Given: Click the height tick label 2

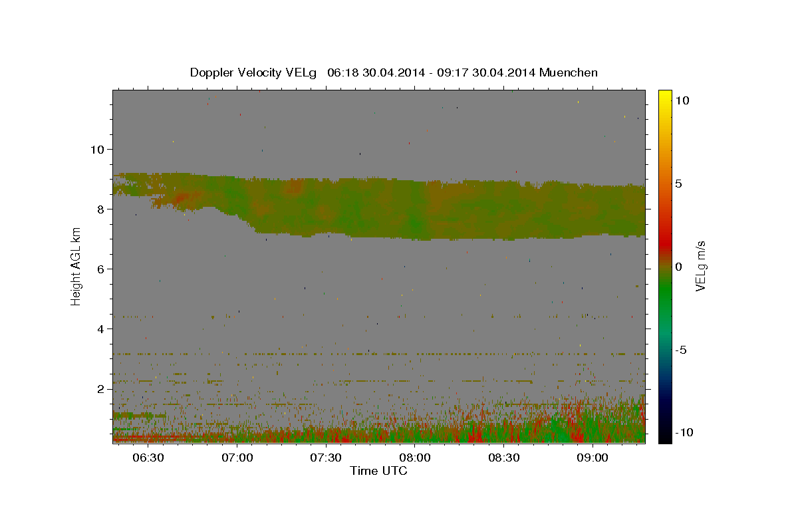Looking at the screenshot, I should (x=100, y=388).
